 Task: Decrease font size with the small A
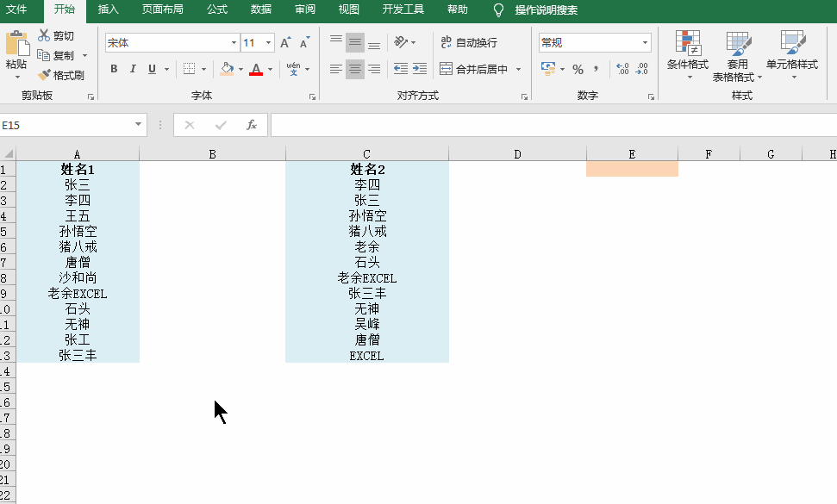304,43
